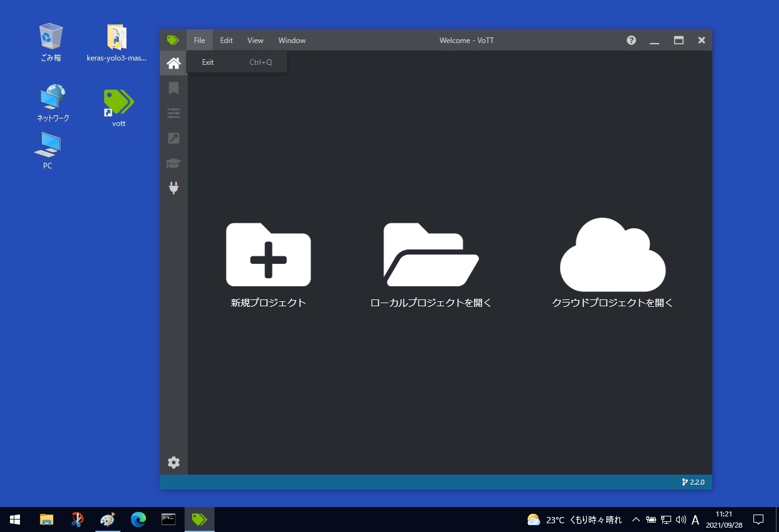Open the volume speaker tray icon
779x532 pixels.
coord(681,520)
